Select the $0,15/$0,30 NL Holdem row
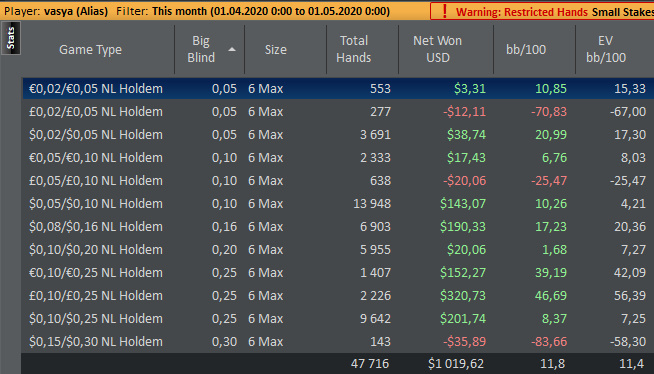654x374 pixels. (338, 341)
